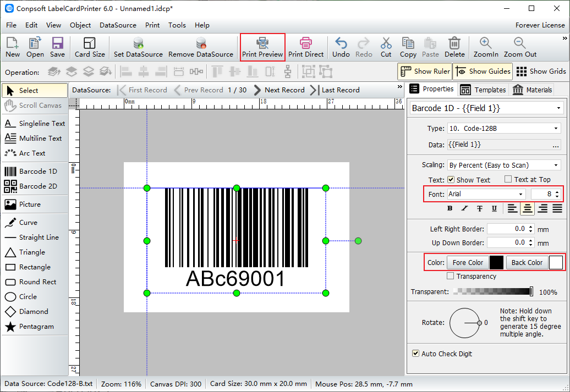This screenshot has height=392, width=570.
Task: Cut the selected object
Action: pyautogui.click(x=386, y=47)
